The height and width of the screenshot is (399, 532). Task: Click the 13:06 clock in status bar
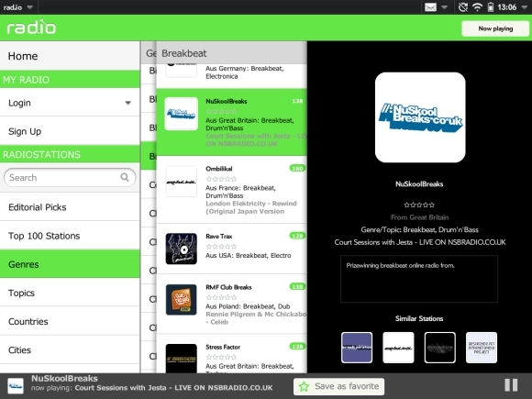tap(507, 7)
